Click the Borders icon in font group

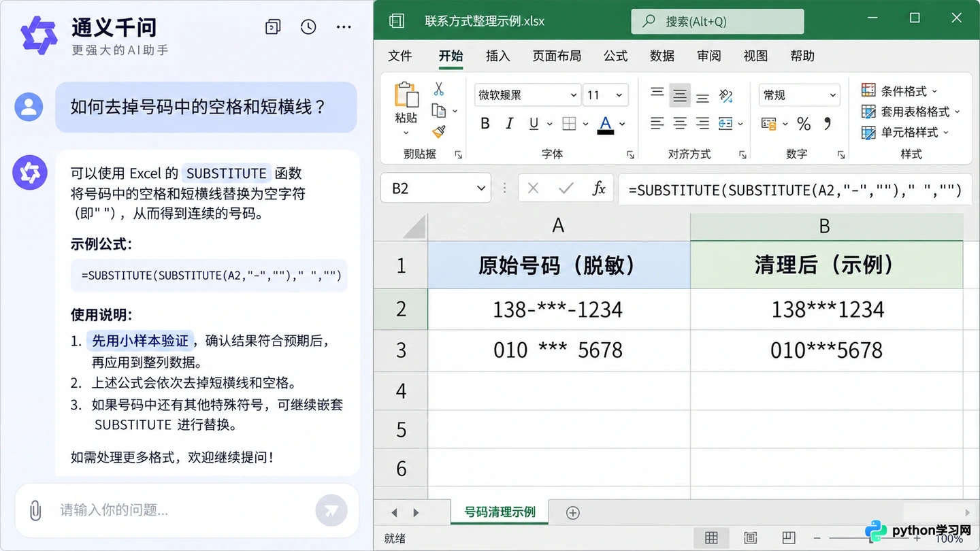click(570, 124)
